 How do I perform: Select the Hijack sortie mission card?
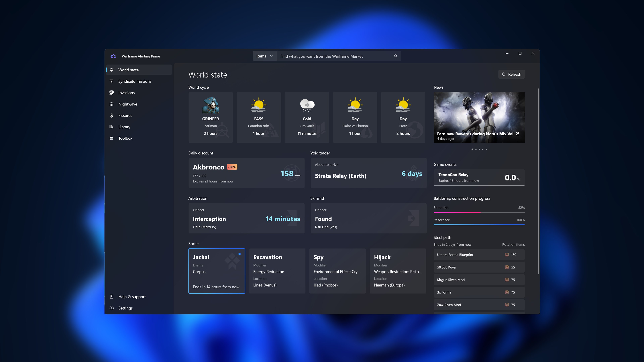click(x=398, y=271)
